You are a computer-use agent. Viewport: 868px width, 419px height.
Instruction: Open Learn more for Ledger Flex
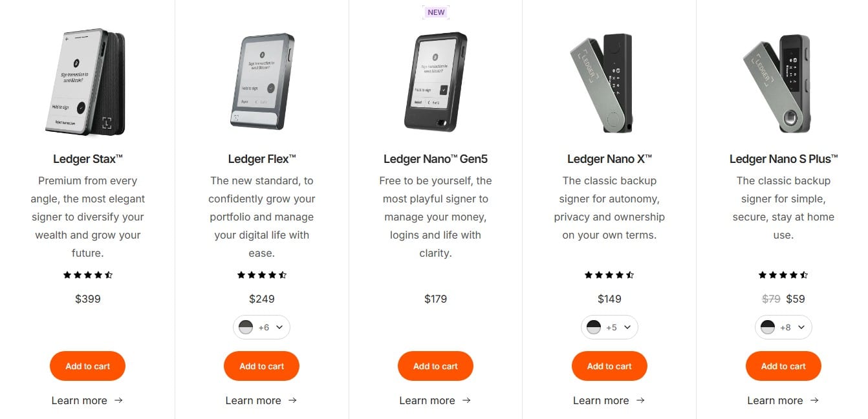(x=261, y=400)
